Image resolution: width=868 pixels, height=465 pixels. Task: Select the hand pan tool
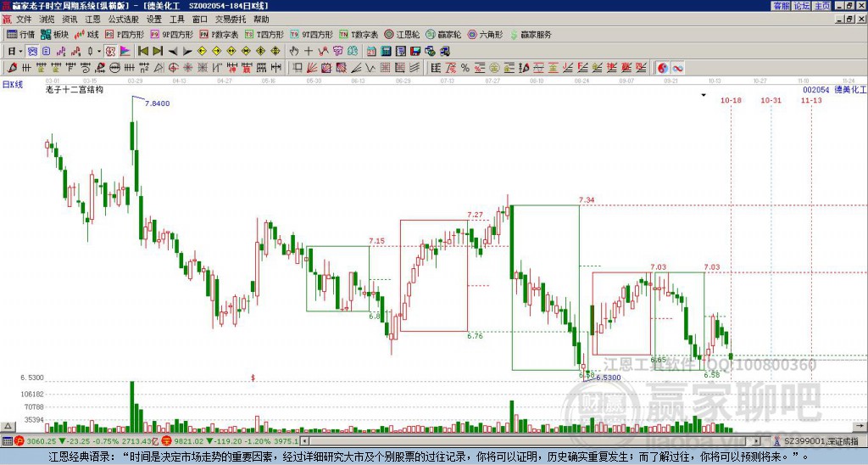(293, 51)
